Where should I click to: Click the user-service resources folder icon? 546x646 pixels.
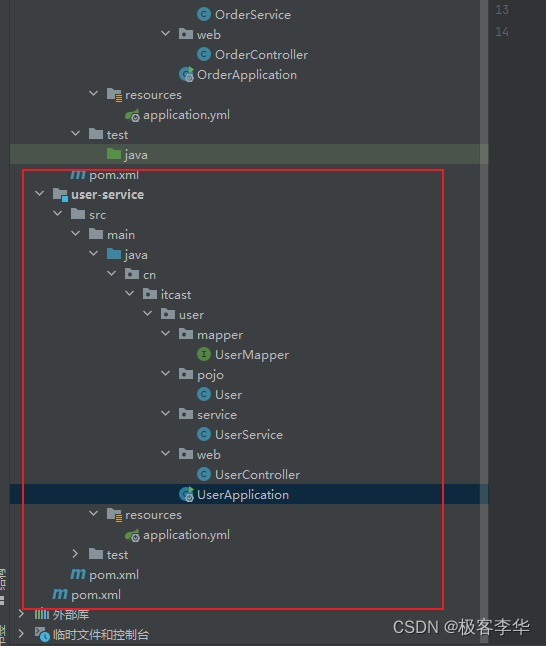114,515
